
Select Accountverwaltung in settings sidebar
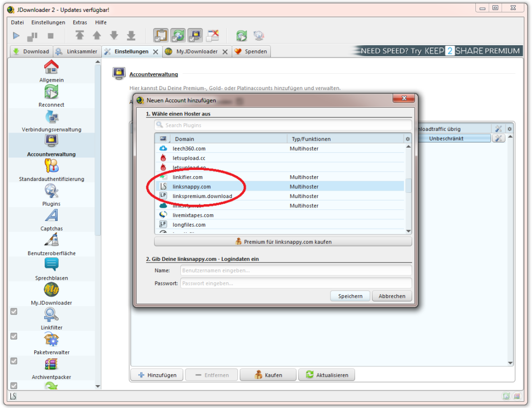51,146
